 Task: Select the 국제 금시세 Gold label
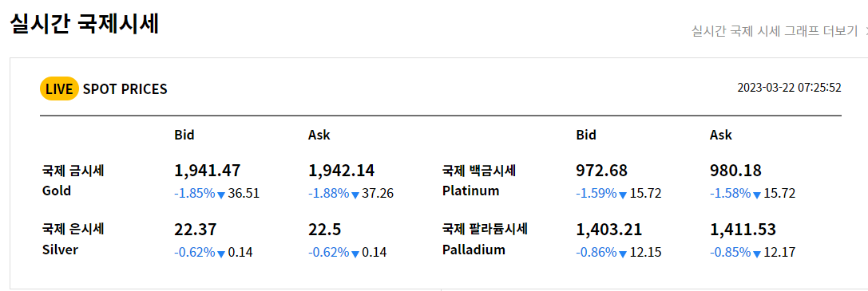(x=73, y=180)
